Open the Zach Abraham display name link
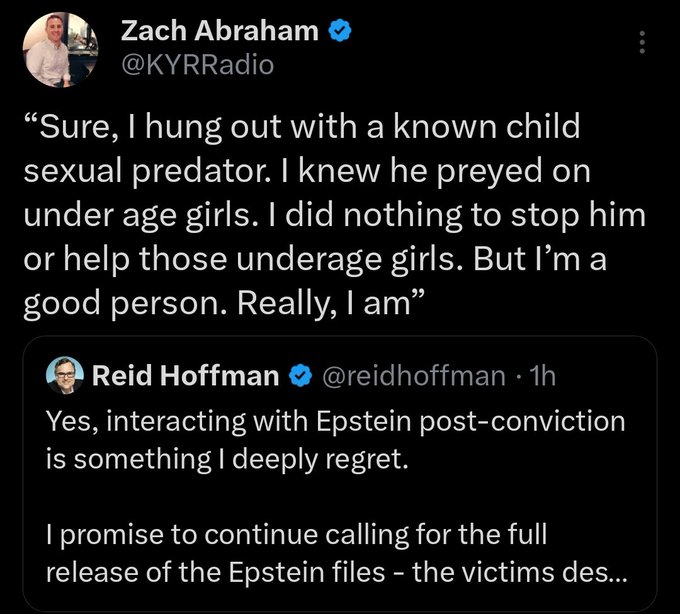The image size is (680, 614). click(221, 31)
